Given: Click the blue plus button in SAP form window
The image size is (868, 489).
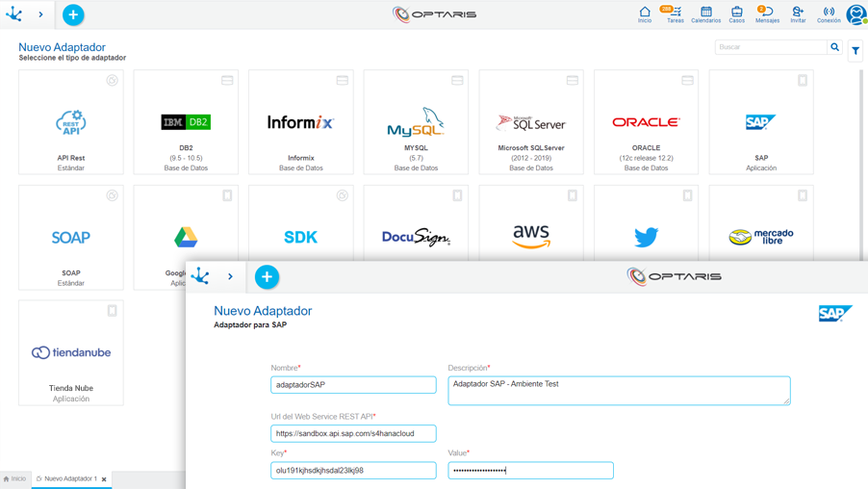Looking at the screenshot, I should coord(267,277).
